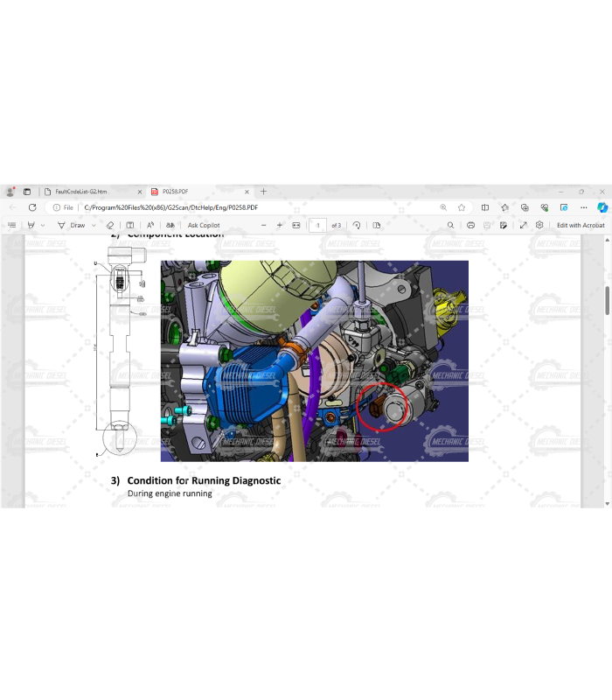The image size is (612, 700).
Task: Click the zoom in plus icon
Action: pyautogui.click(x=280, y=225)
